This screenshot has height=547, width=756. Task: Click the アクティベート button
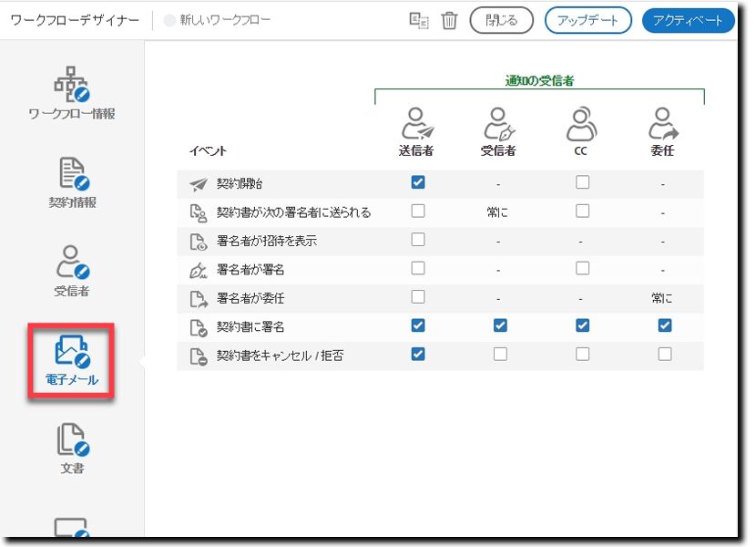click(x=688, y=20)
